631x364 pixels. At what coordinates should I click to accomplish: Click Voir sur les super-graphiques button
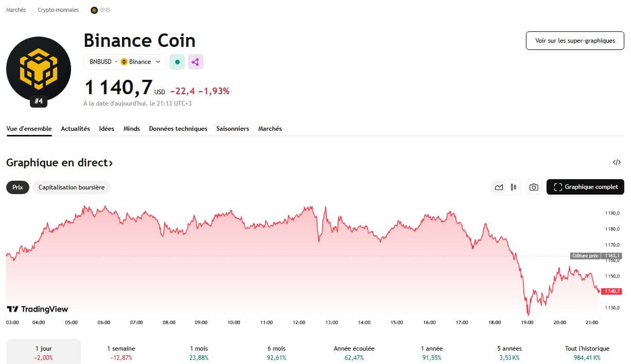pyautogui.click(x=575, y=41)
